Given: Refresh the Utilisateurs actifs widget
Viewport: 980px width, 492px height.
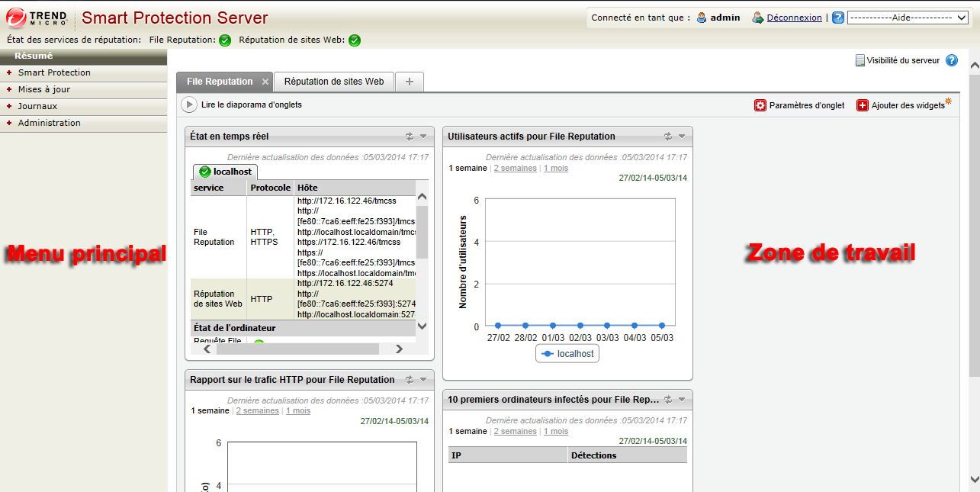Looking at the screenshot, I should click(668, 137).
